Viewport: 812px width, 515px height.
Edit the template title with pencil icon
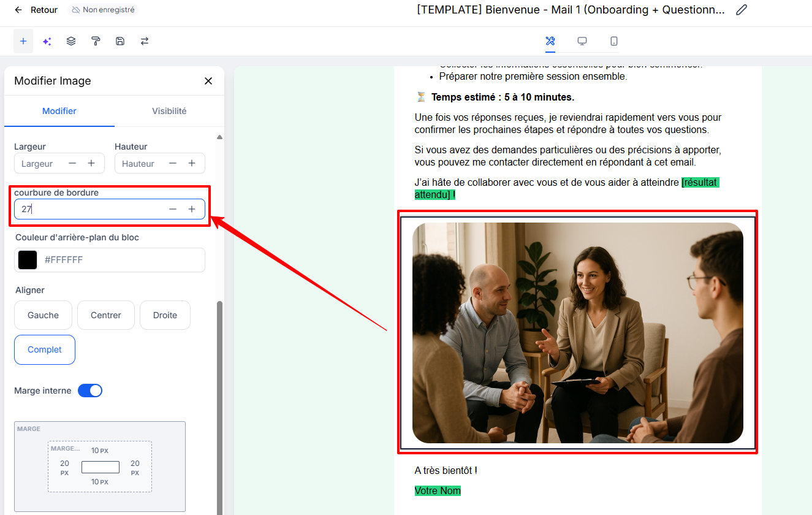pos(742,10)
